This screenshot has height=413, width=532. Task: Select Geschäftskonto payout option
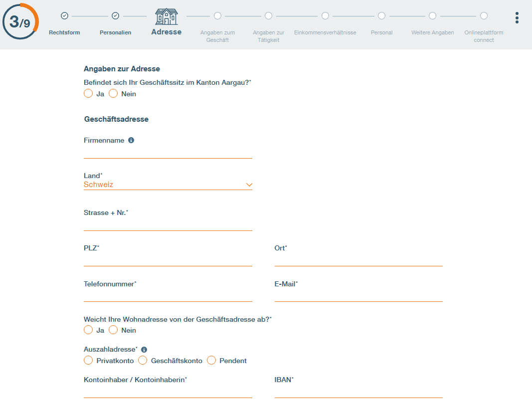143,360
